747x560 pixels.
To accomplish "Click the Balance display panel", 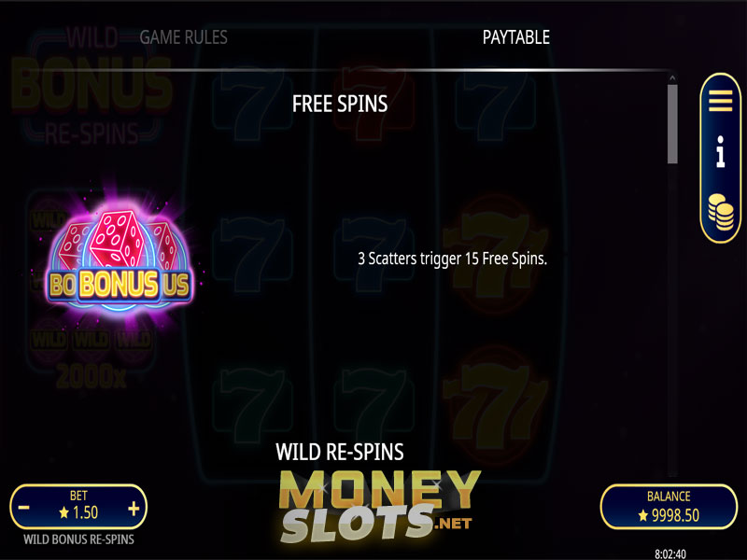I will pos(669,507).
